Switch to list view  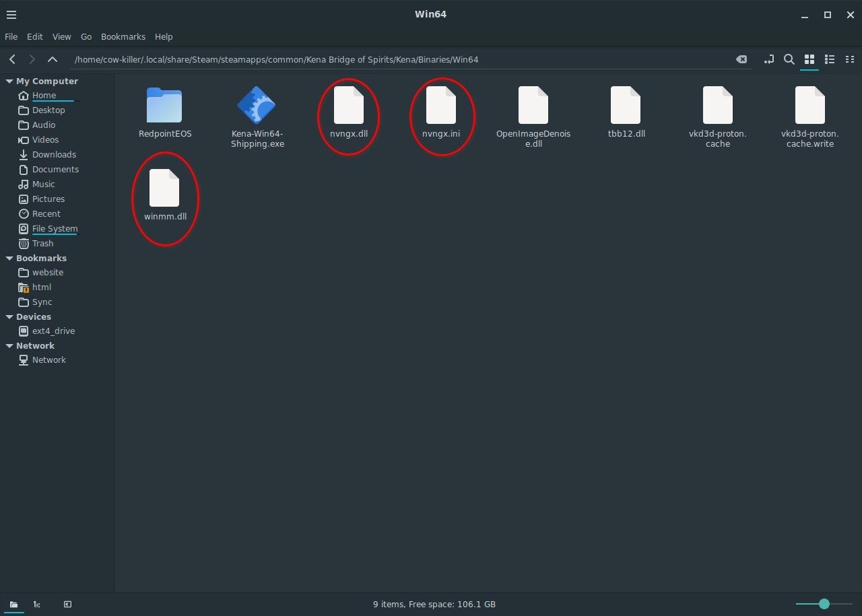[x=830, y=59]
